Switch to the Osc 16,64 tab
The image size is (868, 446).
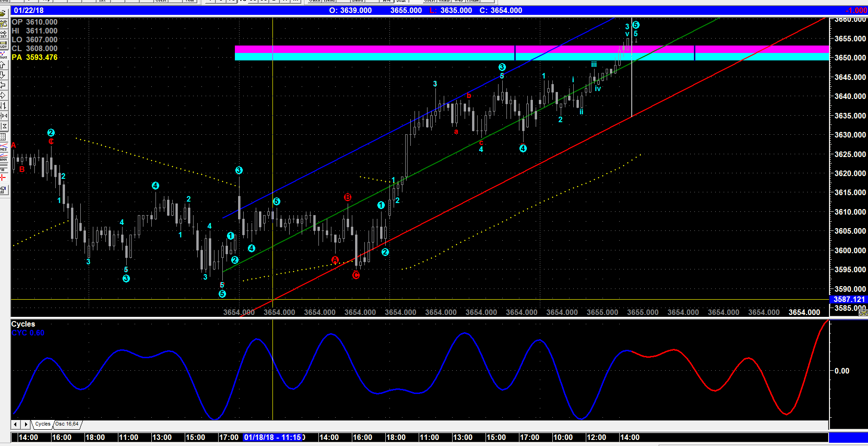[67, 424]
